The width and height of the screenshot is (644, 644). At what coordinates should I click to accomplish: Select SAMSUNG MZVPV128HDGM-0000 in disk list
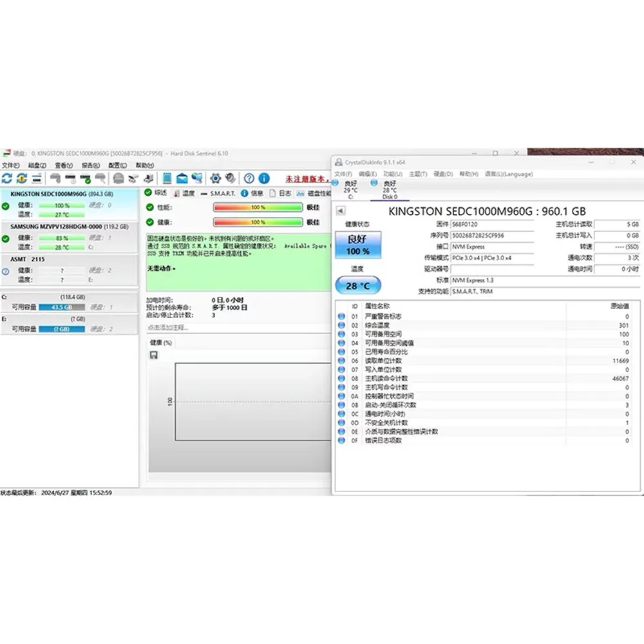click(x=69, y=236)
